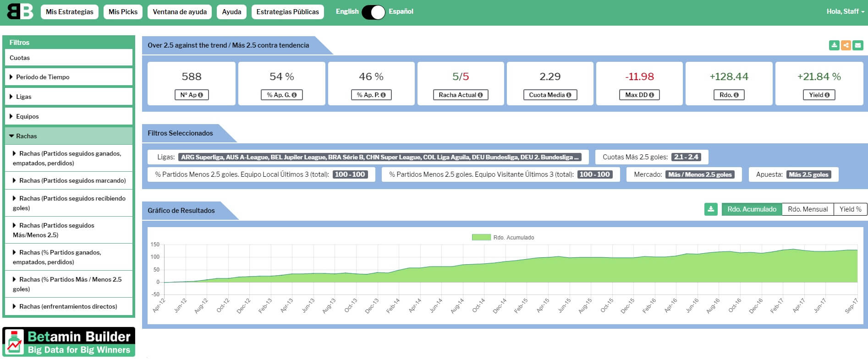The width and height of the screenshot is (868, 359).
Task: Click the Max DD info icon
Action: [651, 95]
